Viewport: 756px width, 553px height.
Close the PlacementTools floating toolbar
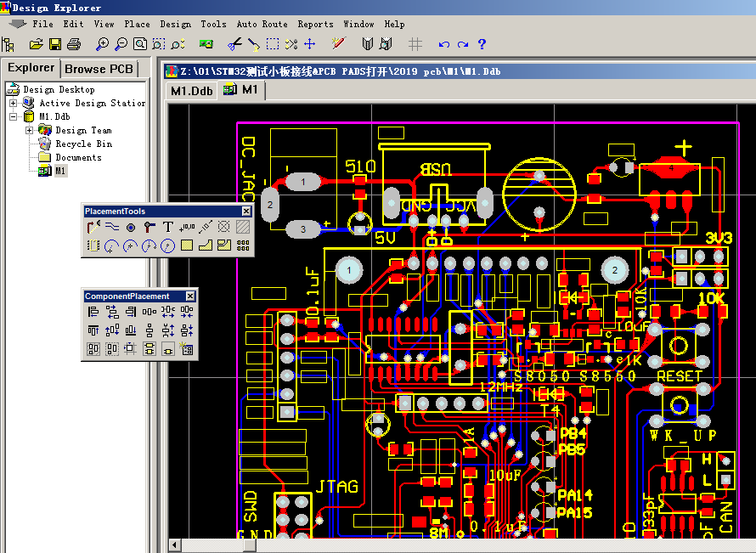pos(245,212)
